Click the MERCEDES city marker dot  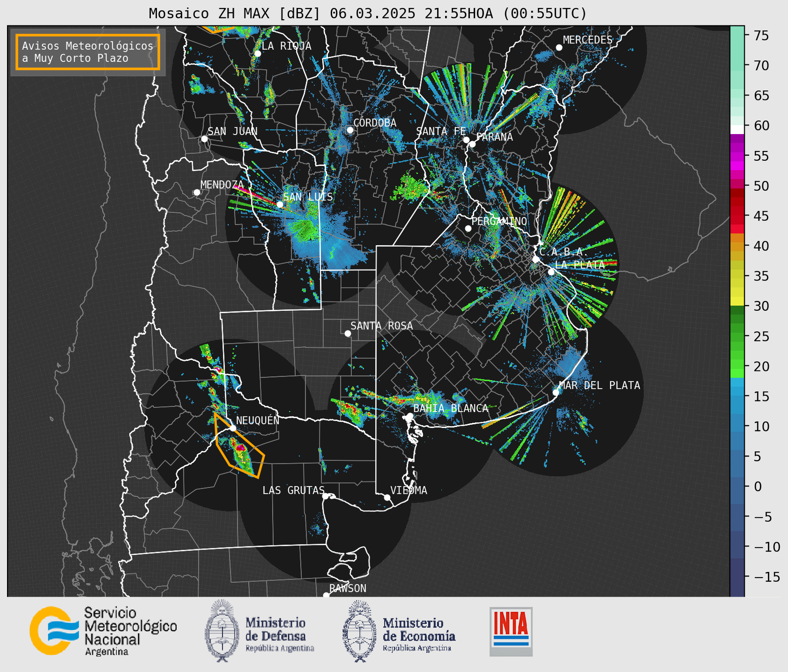coord(559,48)
